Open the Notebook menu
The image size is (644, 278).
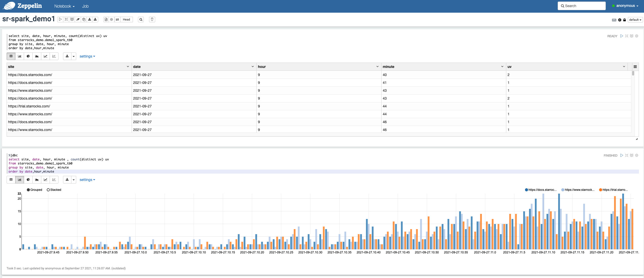(64, 6)
